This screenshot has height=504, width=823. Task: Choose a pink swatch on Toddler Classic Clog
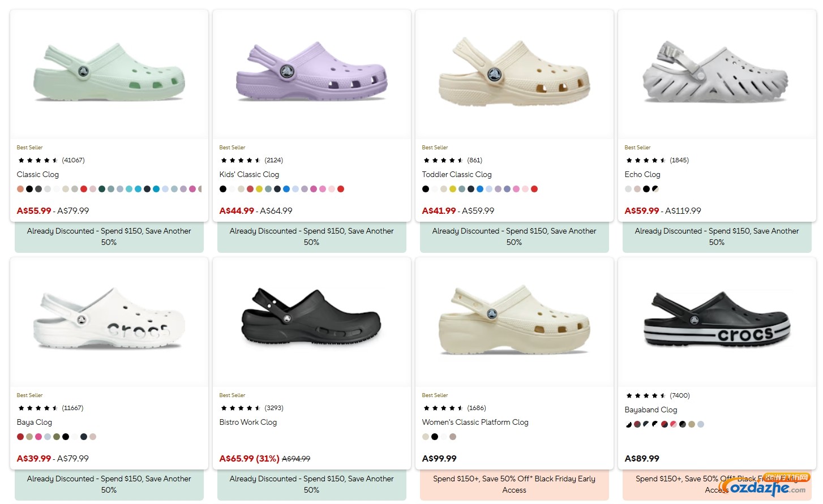516,188
